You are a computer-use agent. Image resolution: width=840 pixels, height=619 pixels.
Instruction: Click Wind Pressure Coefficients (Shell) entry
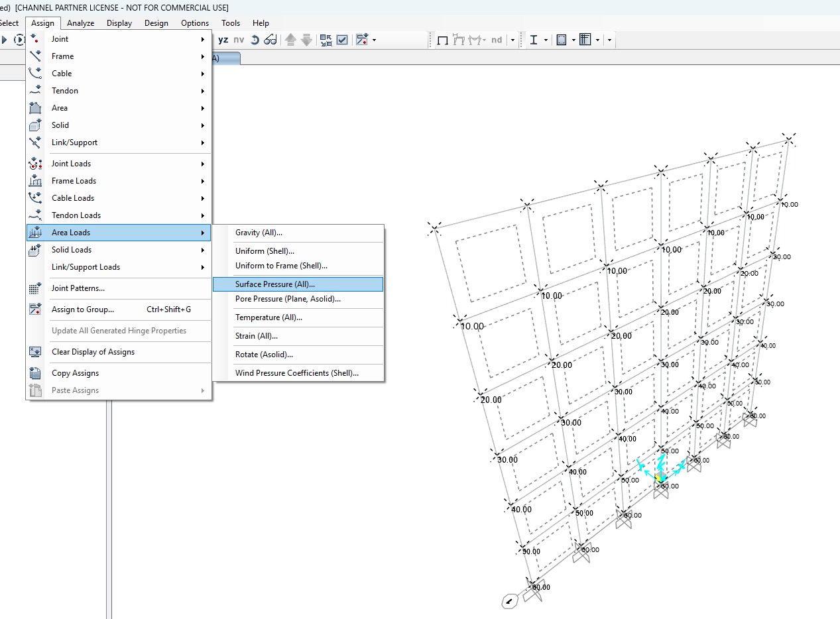[296, 373]
